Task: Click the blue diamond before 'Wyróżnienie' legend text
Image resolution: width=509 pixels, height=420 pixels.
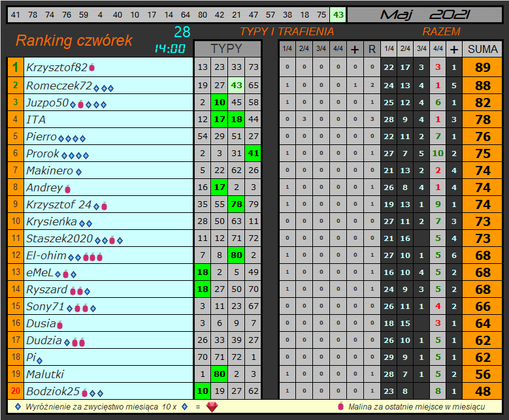Action: click(x=18, y=406)
